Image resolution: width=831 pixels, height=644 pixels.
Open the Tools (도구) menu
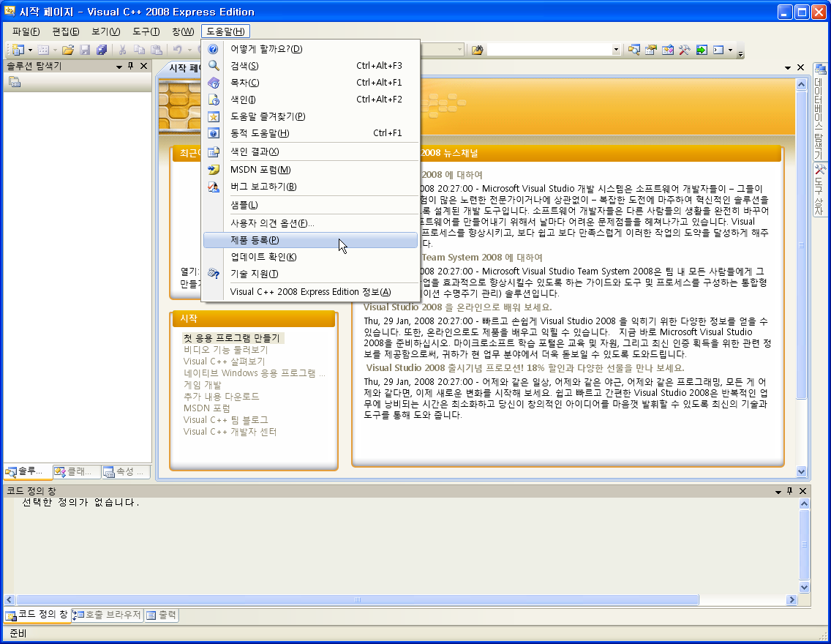pos(146,31)
